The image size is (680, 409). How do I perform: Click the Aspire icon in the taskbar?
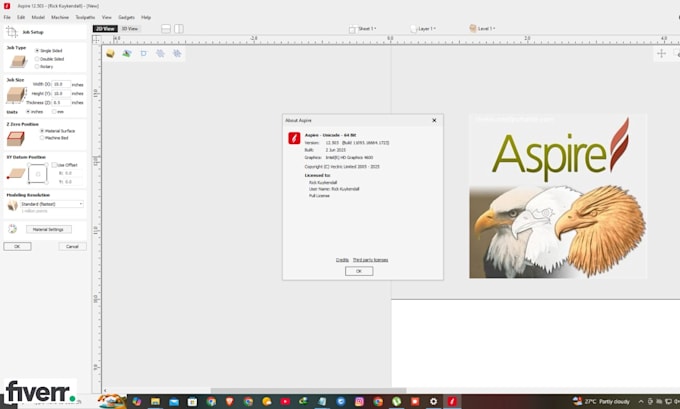click(x=452, y=402)
